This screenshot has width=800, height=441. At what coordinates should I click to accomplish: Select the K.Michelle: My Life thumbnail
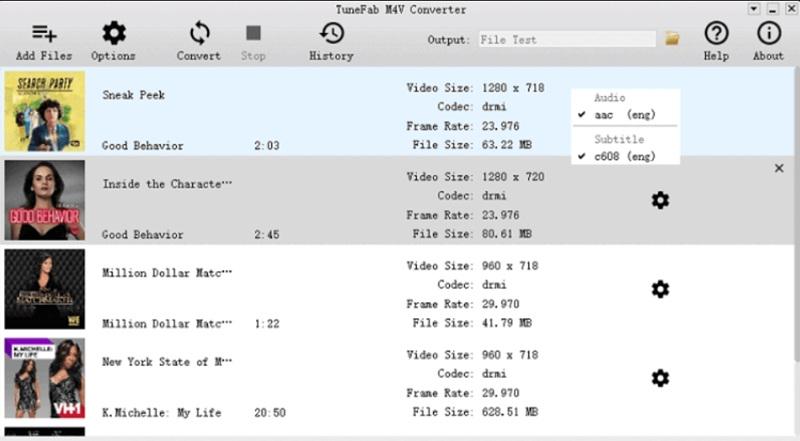[44, 377]
